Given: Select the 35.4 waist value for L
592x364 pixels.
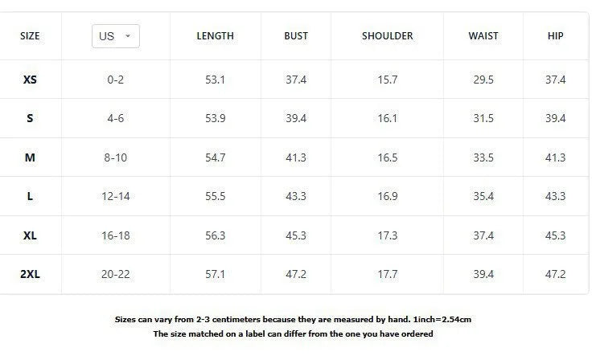Looking at the screenshot, I should tap(483, 196).
